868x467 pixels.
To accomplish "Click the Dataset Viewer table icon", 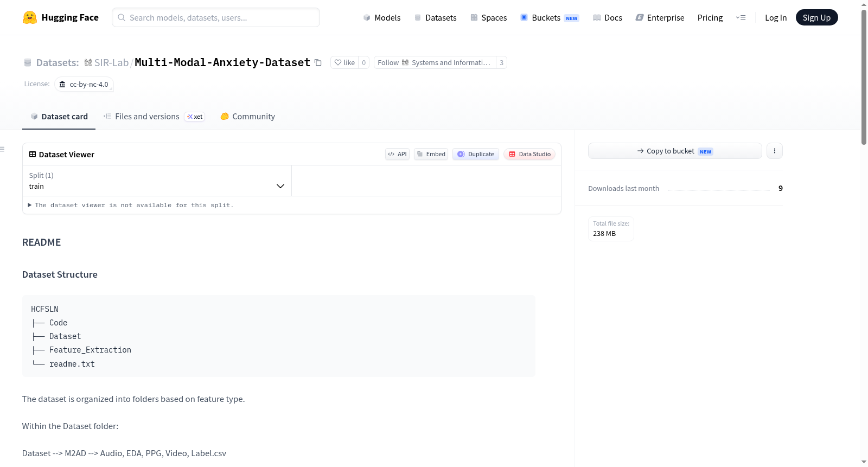I will [33, 154].
